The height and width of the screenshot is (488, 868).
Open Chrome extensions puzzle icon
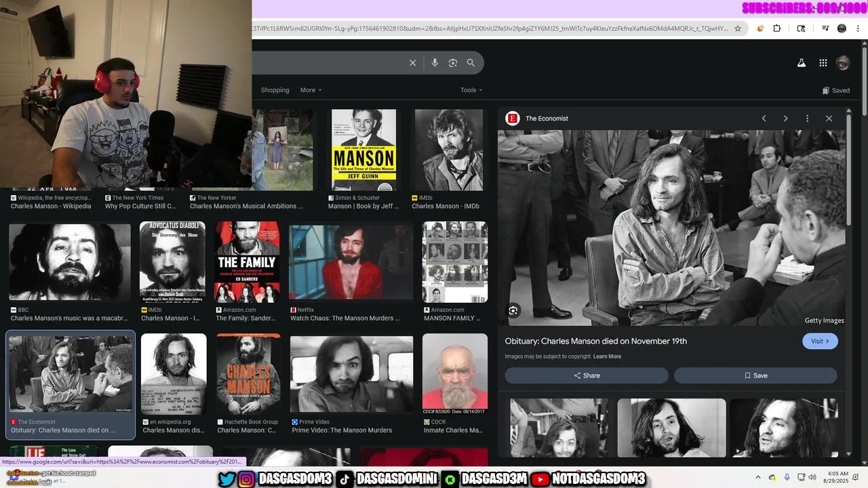[777, 28]
